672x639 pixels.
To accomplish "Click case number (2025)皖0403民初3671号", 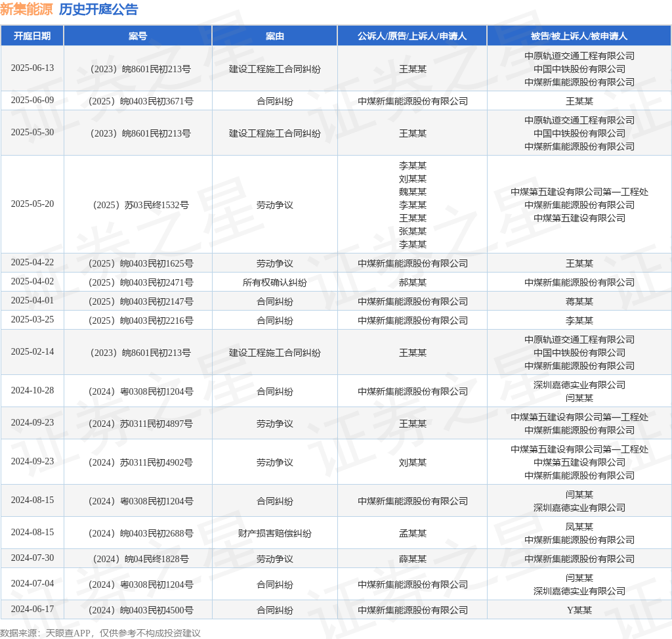I will point(140,101).
